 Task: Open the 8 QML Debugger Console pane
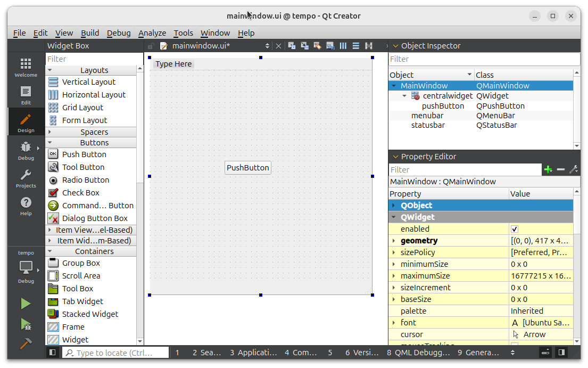418,353
